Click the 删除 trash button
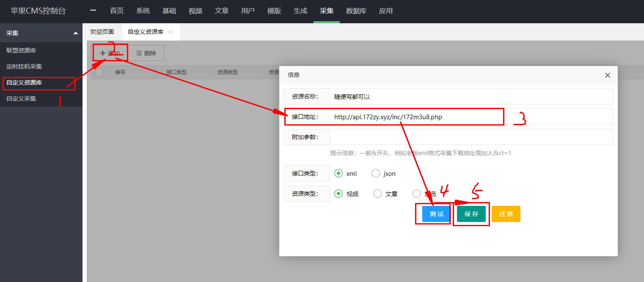The height and width of the screenshot is (282, 644). tap(146, 53)
